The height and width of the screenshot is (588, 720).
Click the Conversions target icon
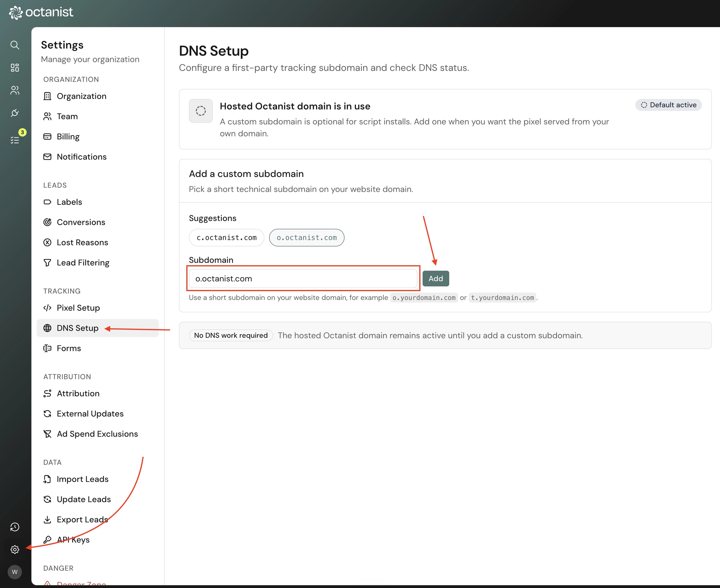(x=47, y=222)
